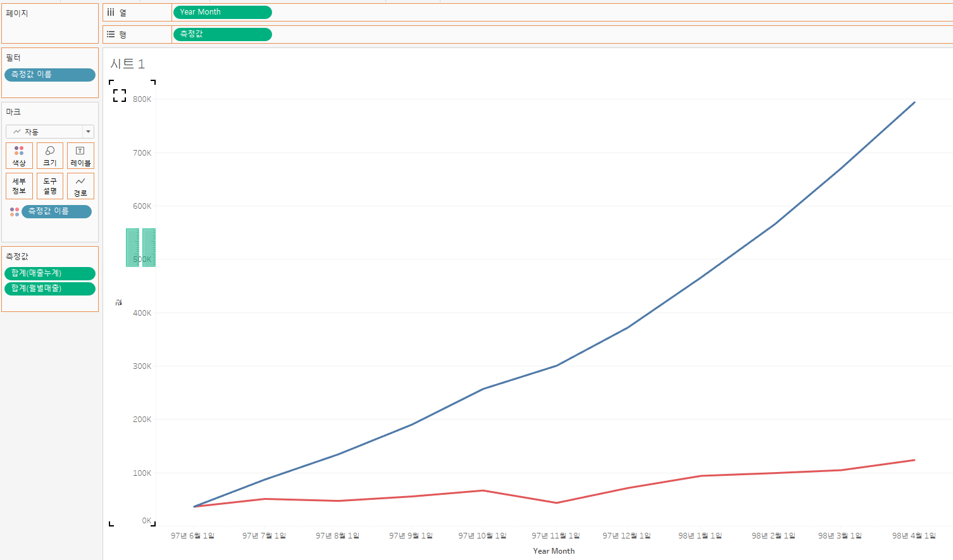Click the 700K axis label

pos(142,153)
